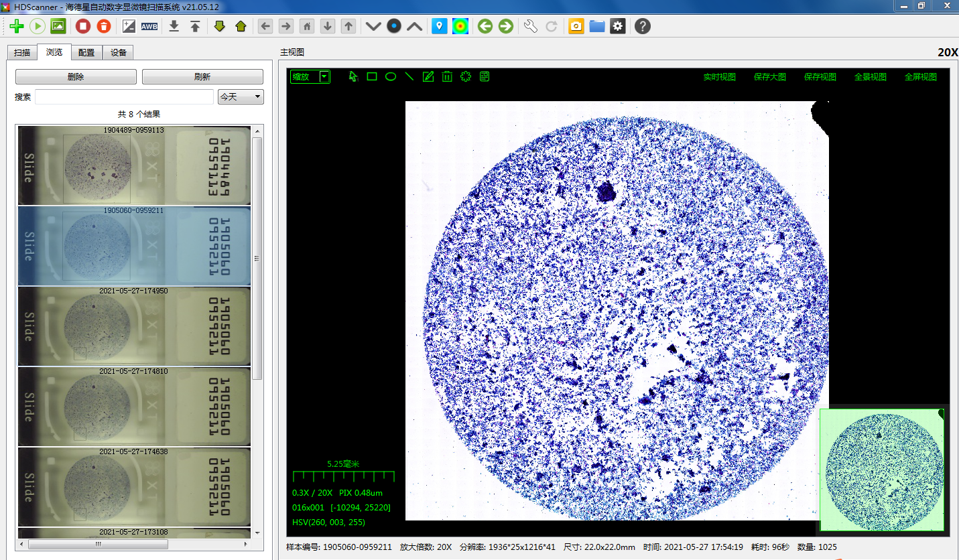Click the gray refresh rotate icon
Image resolution: width=959 pixels, height=560 pixels.
pos(552,26)
